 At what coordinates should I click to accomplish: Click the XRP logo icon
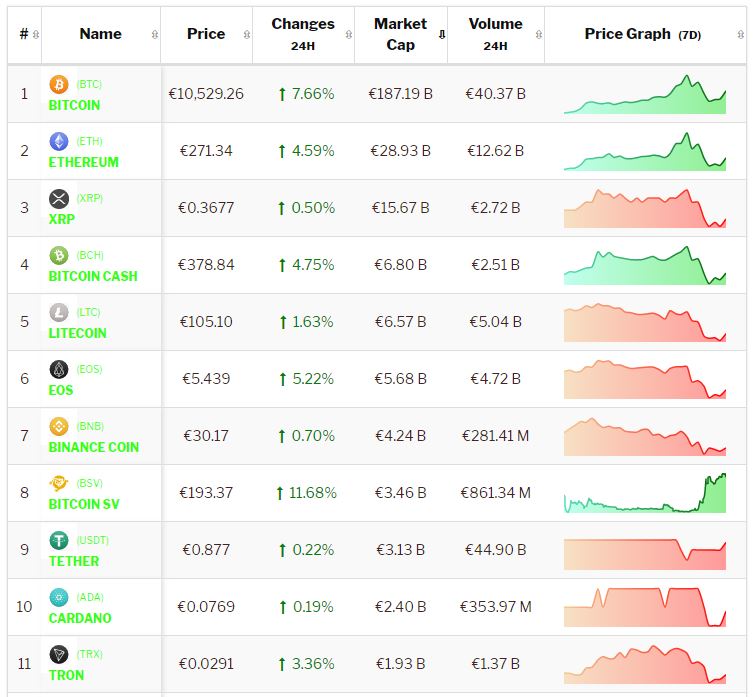click(58, 199)
